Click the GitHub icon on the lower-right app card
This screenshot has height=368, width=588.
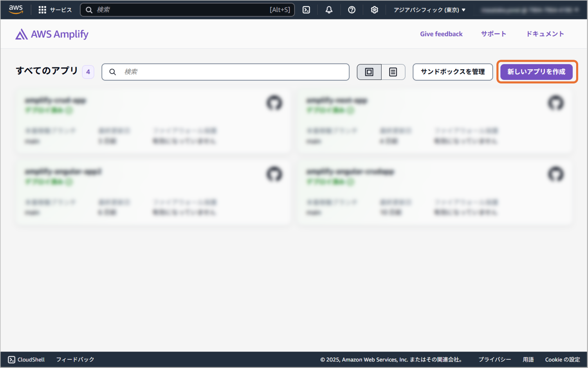[x=556, y=174]
